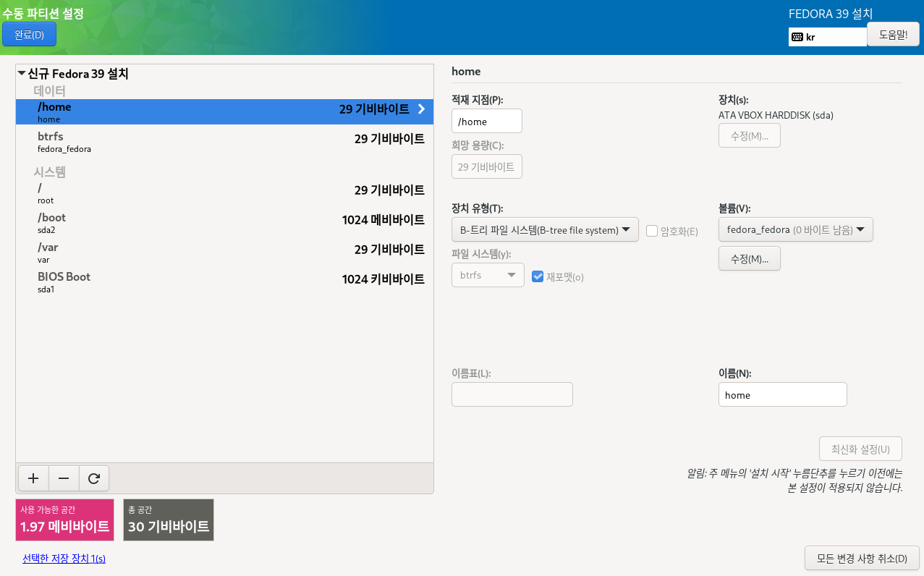Click 수정(M)... button under 장치(s)
924x576 pixels.
[x=750, y=135]
